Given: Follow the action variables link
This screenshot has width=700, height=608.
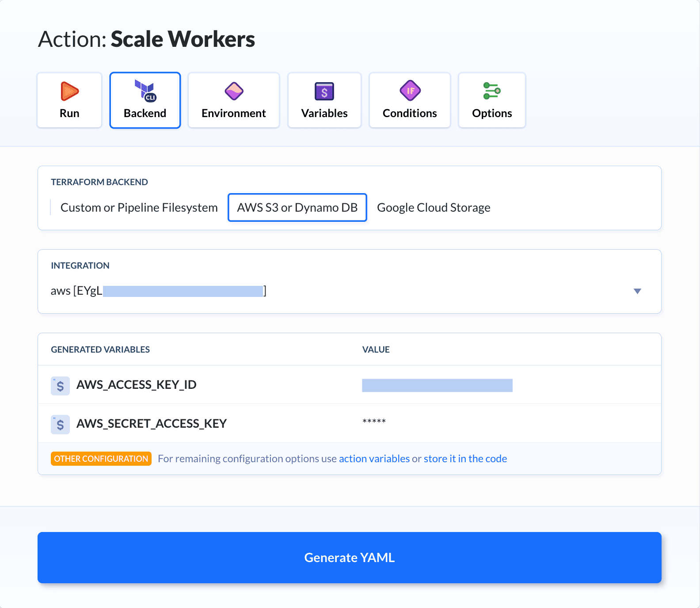Looking at the screenshot, I should (374, 459).
